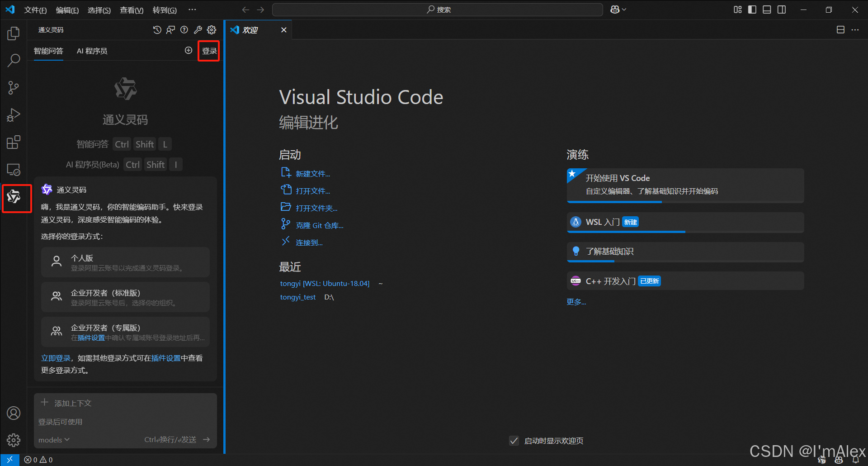The width and height of the screenshot is (868, 466).
Task: Open the Manage gear in activity bar
Action: (14, 440)
